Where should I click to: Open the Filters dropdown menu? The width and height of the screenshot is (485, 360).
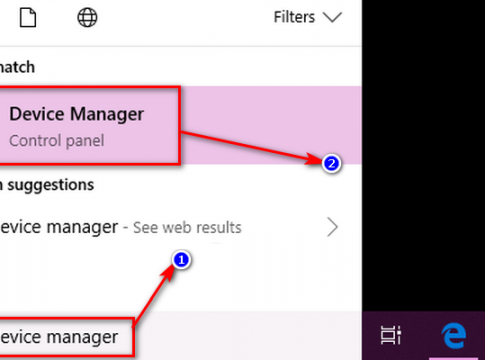[308, 17]
